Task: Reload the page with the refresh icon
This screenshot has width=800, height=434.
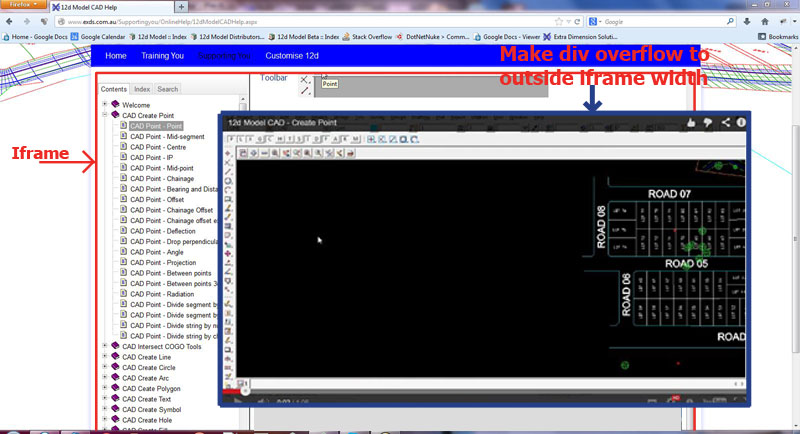Action: pos(577,22)
